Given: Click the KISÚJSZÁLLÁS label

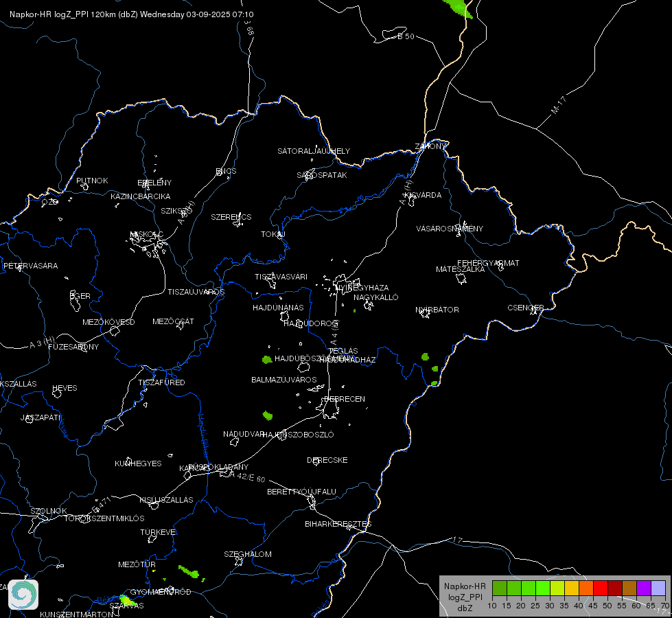Looking at the screenshot, I should tap(166, 500).
